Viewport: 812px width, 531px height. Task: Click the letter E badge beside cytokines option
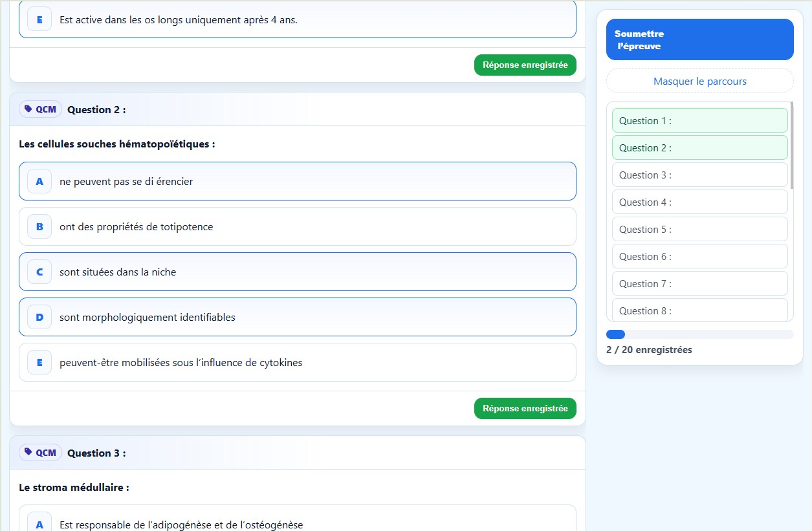pos(39,362)
